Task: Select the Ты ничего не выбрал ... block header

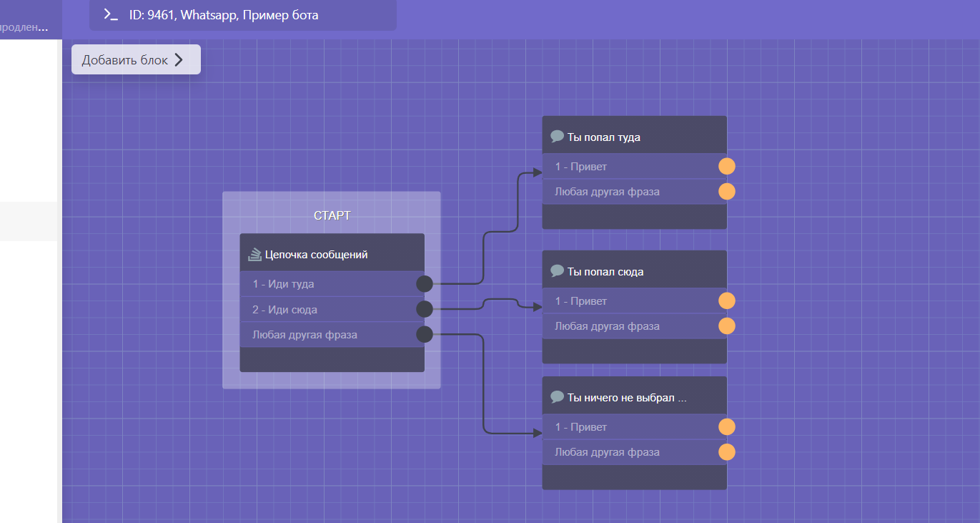Action: point(635,396)
